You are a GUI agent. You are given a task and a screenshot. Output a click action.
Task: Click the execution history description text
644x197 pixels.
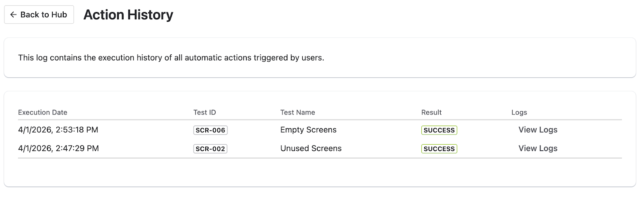coord(171,58)
